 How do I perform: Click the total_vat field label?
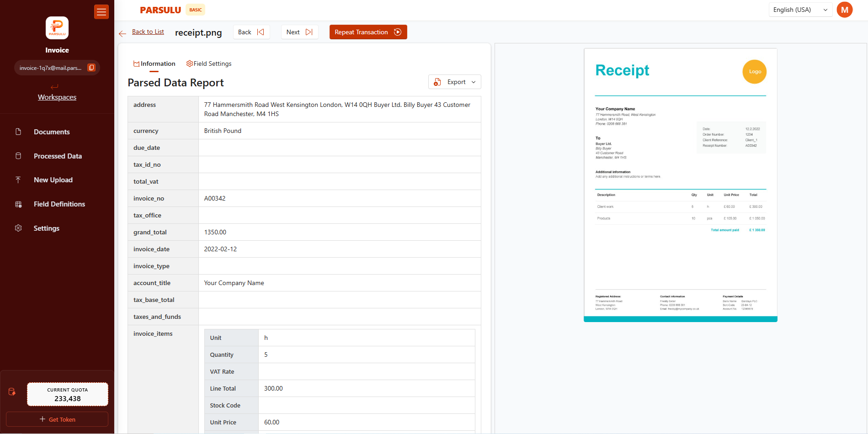pos(146,181)
